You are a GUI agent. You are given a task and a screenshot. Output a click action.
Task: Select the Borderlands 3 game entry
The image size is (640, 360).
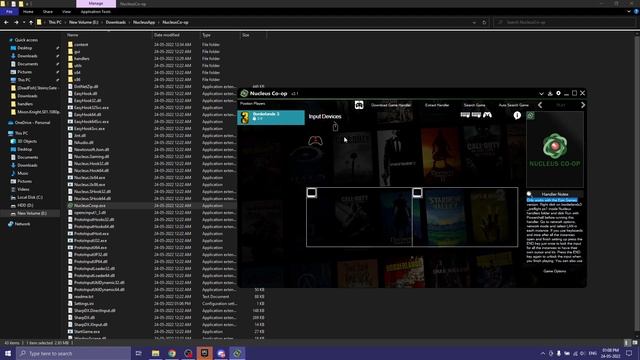(271, 118)
